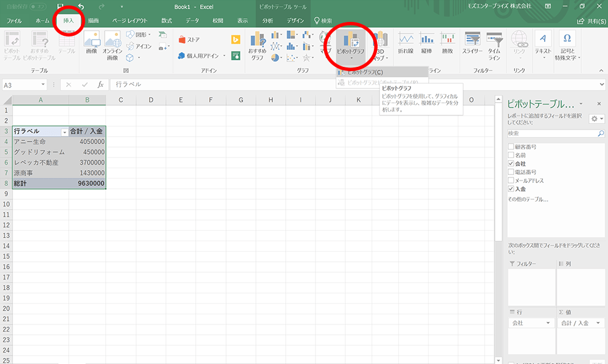608x364 pixels.
Task: Insert a PivotTable (ピボットテーブル)
Action: click(12, 47)
